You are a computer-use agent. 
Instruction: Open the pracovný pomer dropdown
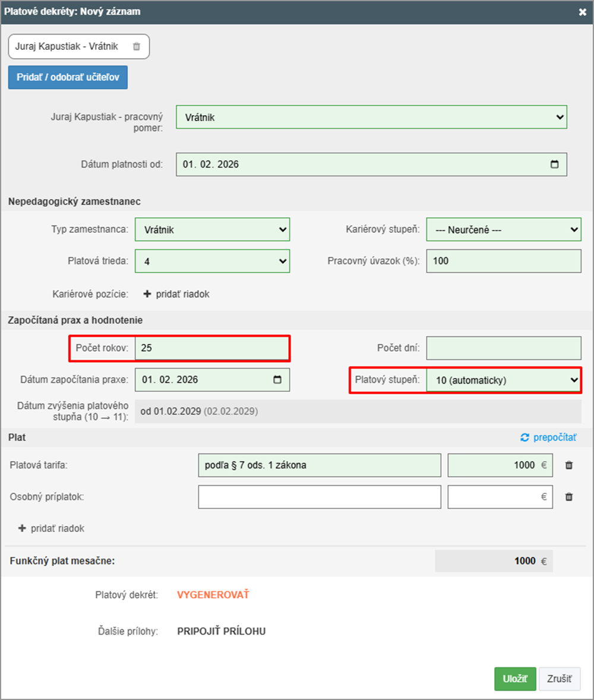[371, 118]
